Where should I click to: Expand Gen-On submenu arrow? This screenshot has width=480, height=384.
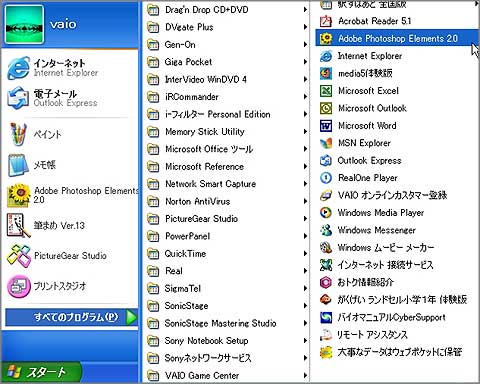click(x=305, y=44)
